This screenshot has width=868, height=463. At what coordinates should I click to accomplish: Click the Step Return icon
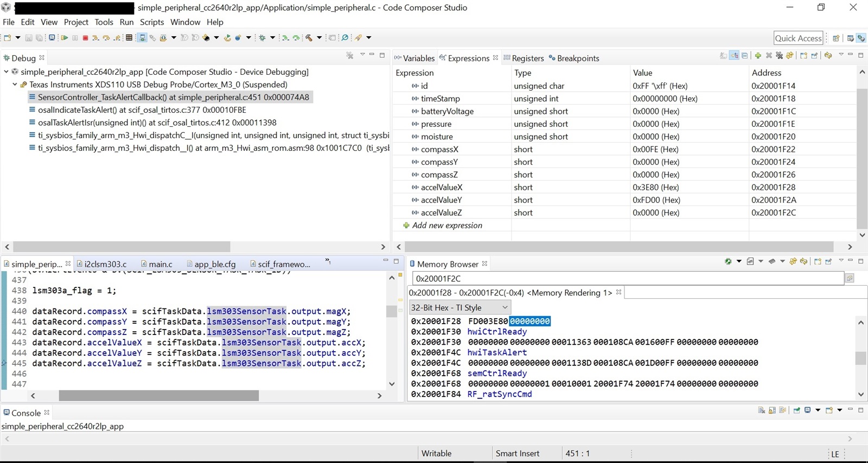click(117, 37)
